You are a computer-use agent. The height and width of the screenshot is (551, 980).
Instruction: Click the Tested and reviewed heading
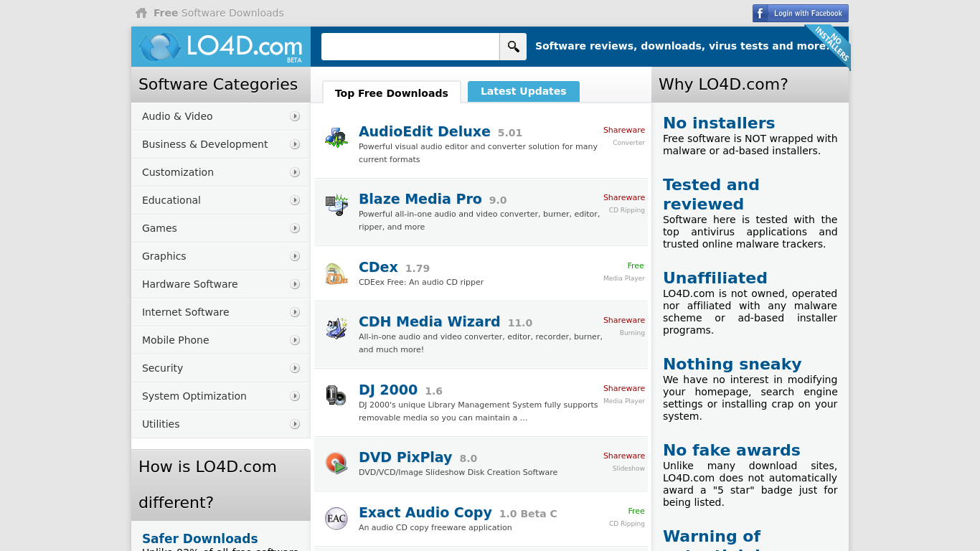pyautogui.click(x=711, y=194)
